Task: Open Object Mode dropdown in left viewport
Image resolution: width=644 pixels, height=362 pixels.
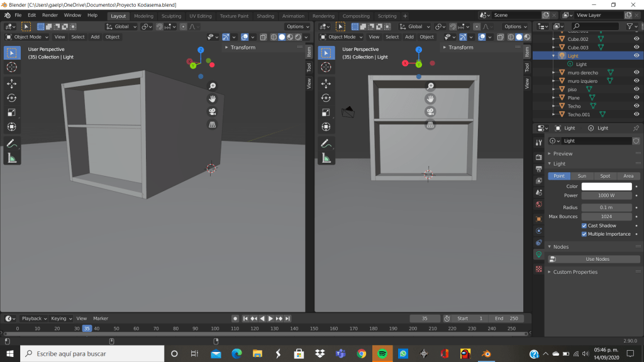Action: (x=26, y=37)
